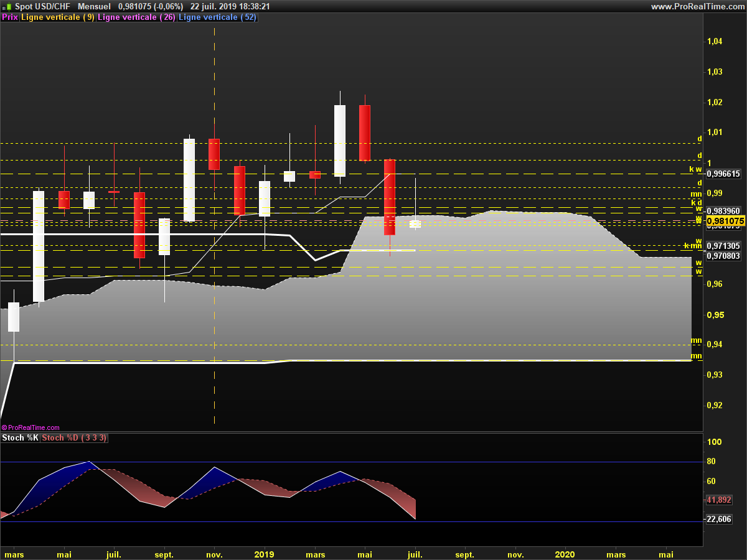Click the Prix indicator label
This screenshot has height=560, width=747.
[10, 17]
